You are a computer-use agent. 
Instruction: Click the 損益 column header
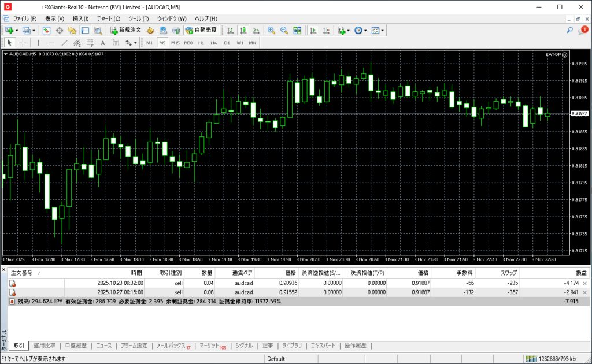click(580, 273)
